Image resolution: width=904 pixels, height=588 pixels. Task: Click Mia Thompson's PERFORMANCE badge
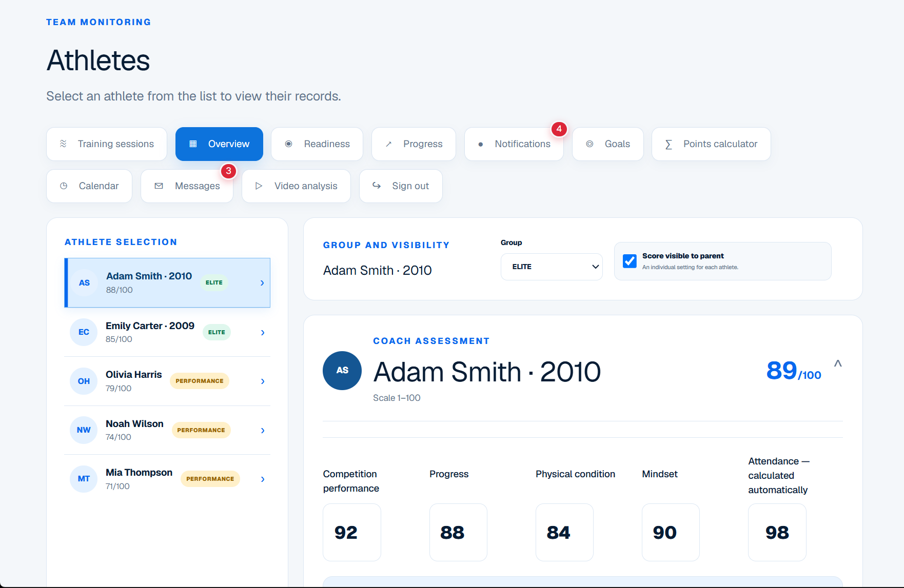pyautogui.click(x=210, y=479)
